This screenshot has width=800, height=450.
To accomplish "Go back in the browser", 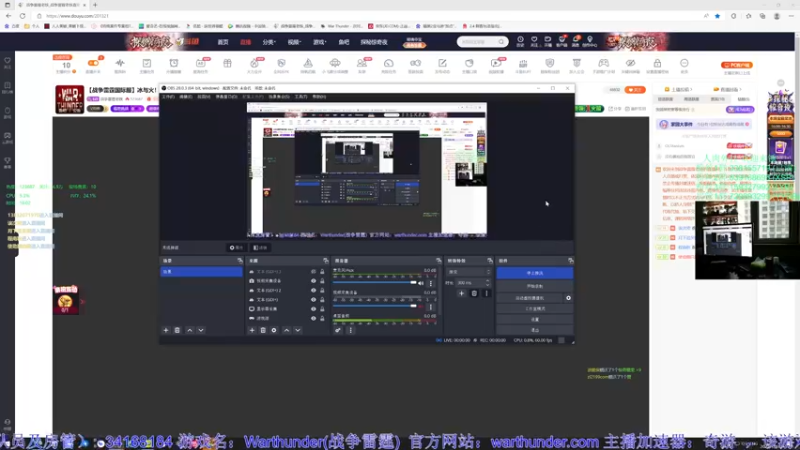I will [8, 16].
